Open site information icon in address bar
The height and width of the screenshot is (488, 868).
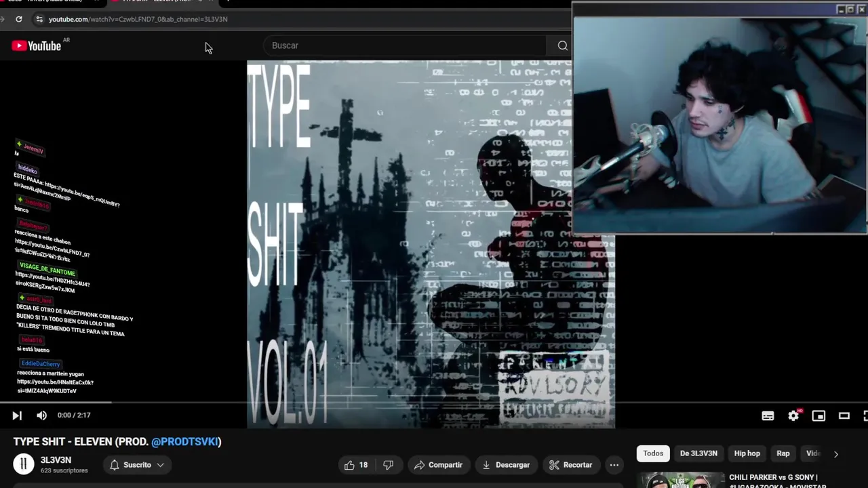39,19
